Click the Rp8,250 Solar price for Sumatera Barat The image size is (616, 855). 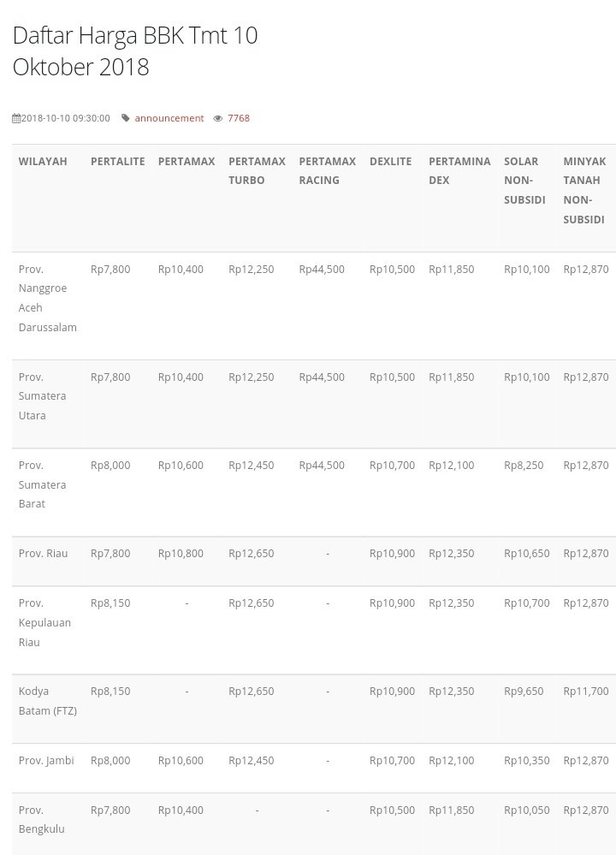tap(524, 466)
